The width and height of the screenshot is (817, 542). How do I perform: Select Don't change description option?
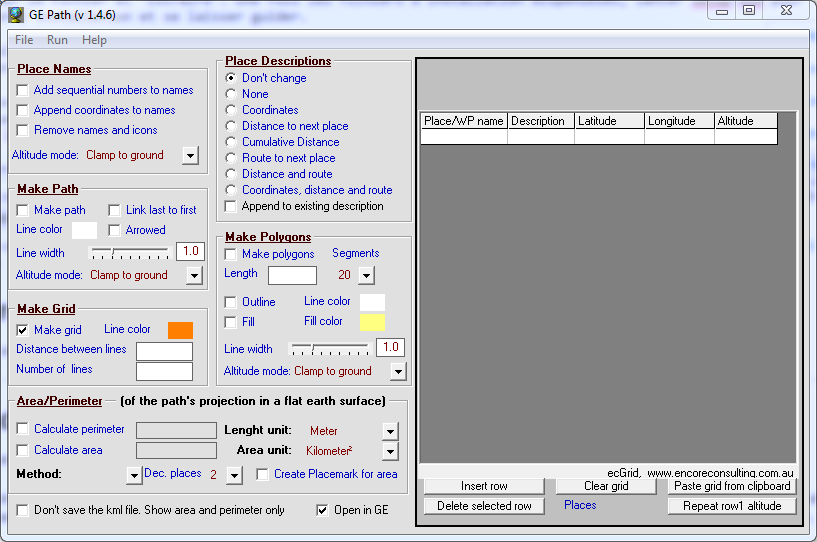[231, 78]
